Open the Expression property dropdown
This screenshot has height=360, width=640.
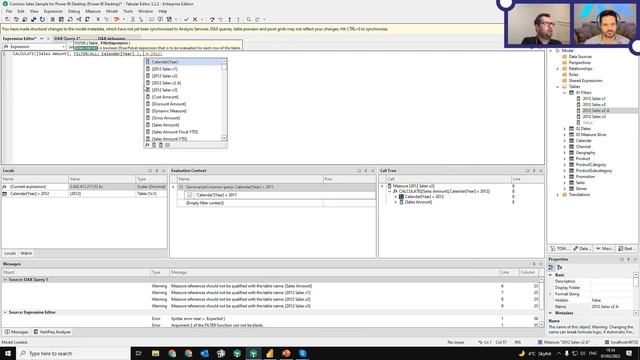63,47
